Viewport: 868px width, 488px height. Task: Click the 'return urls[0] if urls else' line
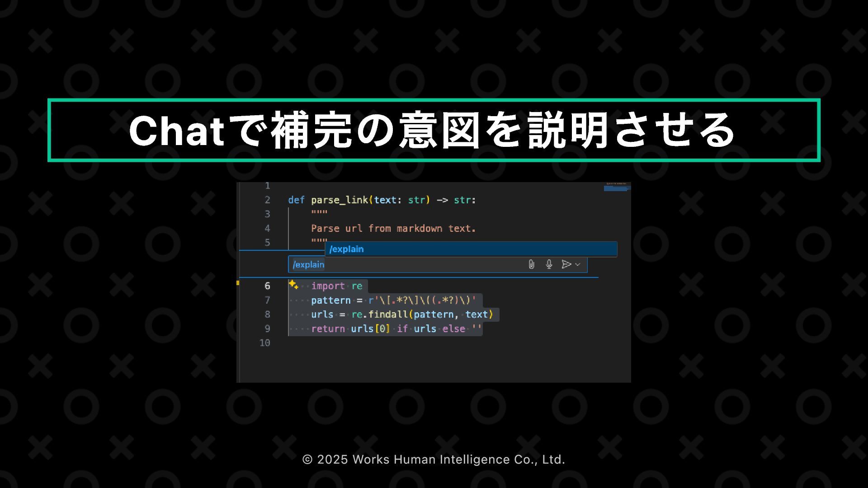tap(396, 329)
